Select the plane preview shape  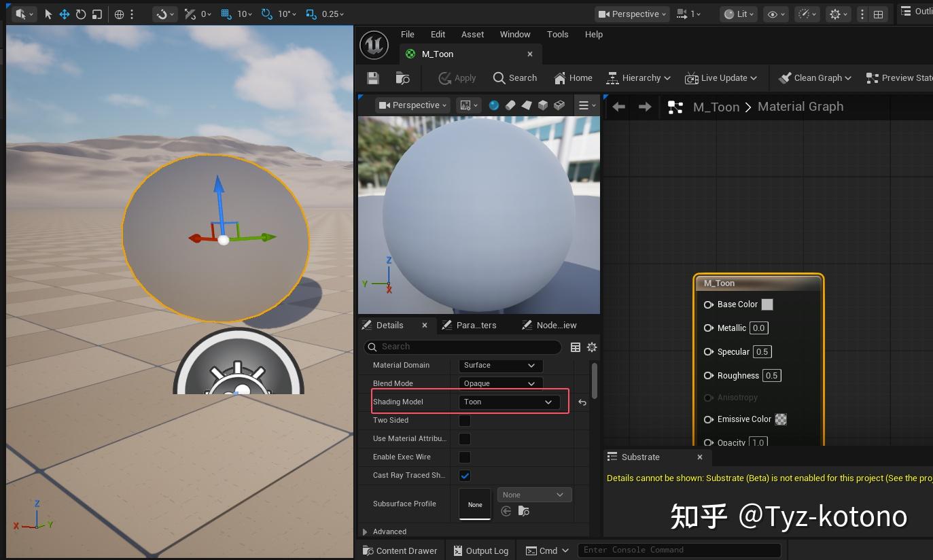(527, 105)
